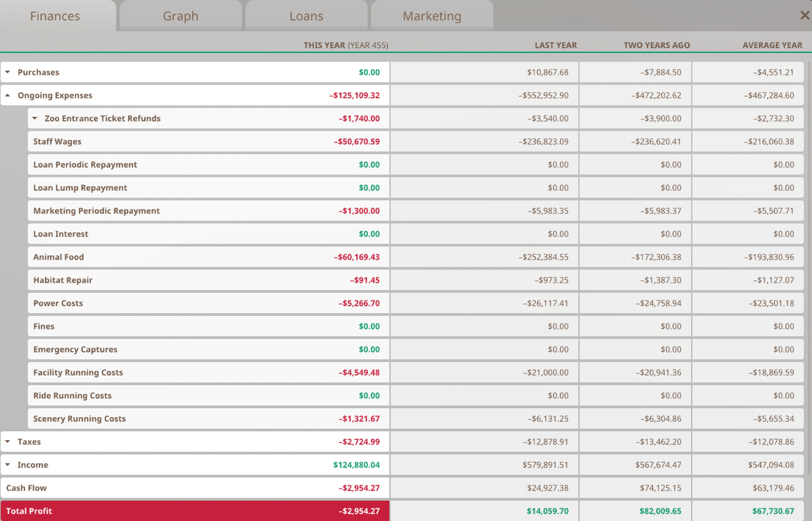812x521 pixels.
Task: Click Taxes value -$2,724.99
Action: [359, 442]
